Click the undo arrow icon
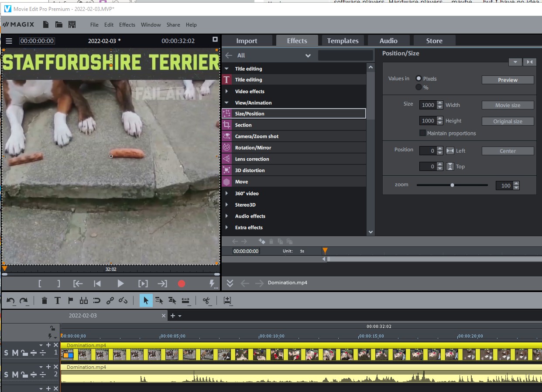The height and width of the screenshot is (392, 542). click(x=11, y=300)
